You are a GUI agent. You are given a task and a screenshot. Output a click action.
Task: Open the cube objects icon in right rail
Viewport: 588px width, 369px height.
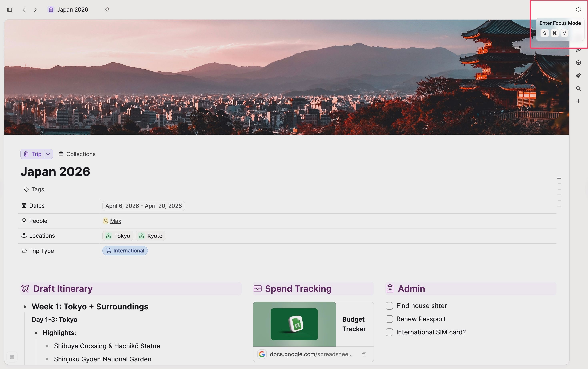pyautogui.click(x=578, y=63)
